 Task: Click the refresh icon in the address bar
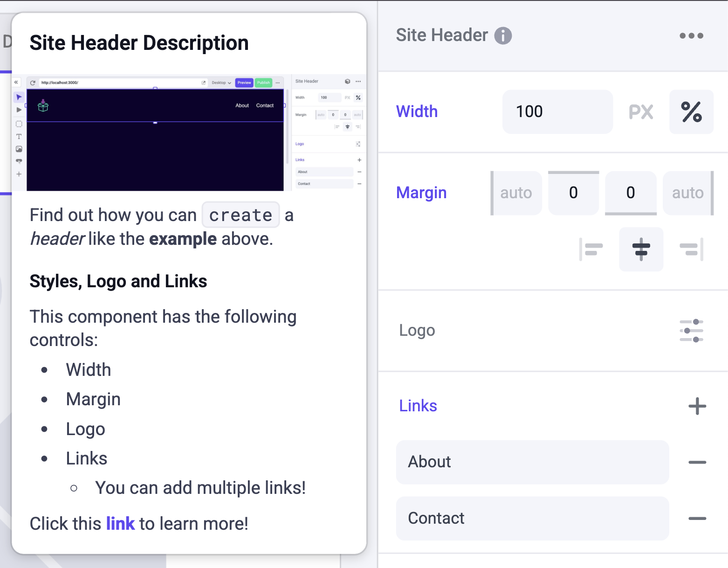pos(33,82)
